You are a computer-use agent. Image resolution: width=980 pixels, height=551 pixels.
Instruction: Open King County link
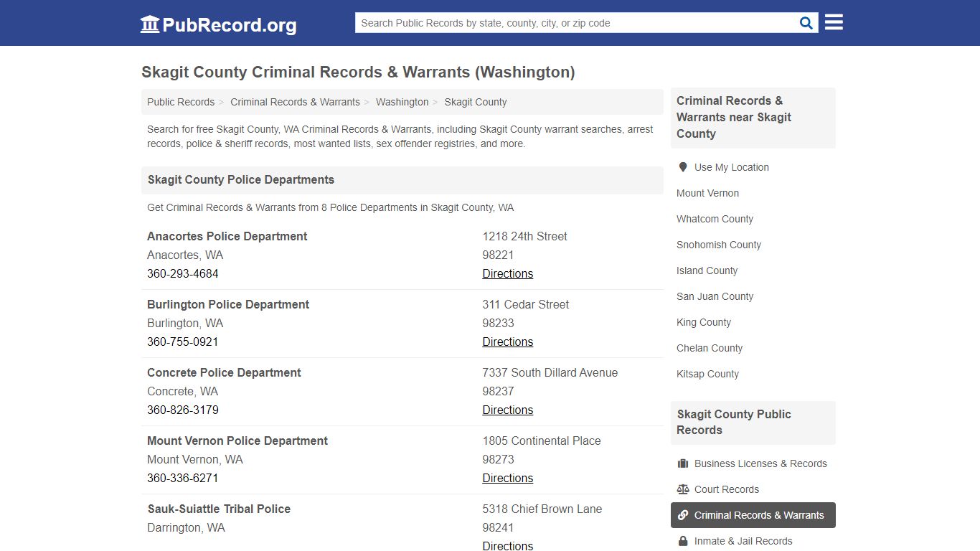pyautogui.click(x=704, y=322)
